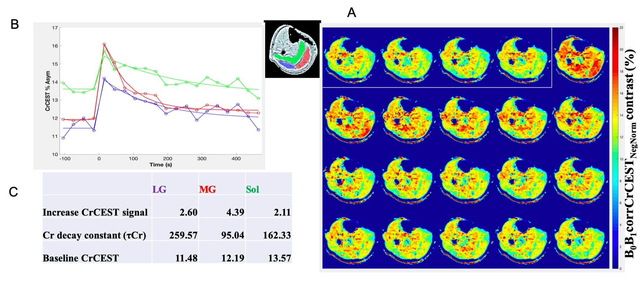
Task: Click the 95.04 table cell
Action: pyautogui.click(x=233, y=235)
